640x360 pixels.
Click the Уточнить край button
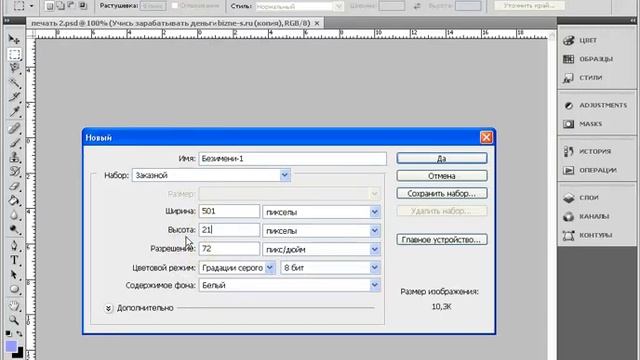529,6
